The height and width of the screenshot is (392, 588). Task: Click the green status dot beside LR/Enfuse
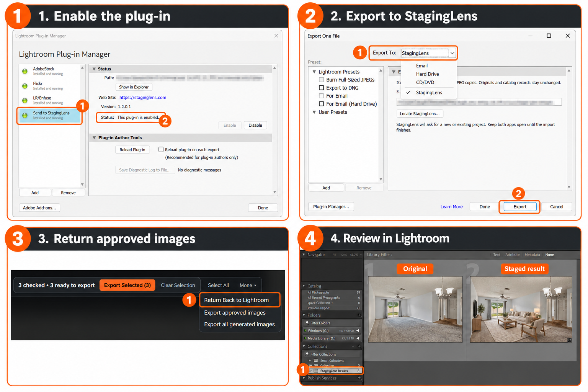25,100
